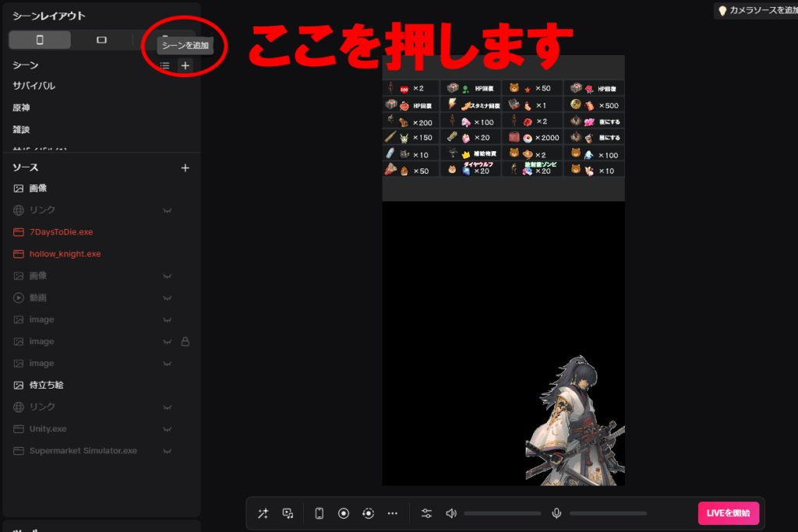This screenshot has width=798, height=532.
Task: Mute the speaker audio icon
Action: 450,513
